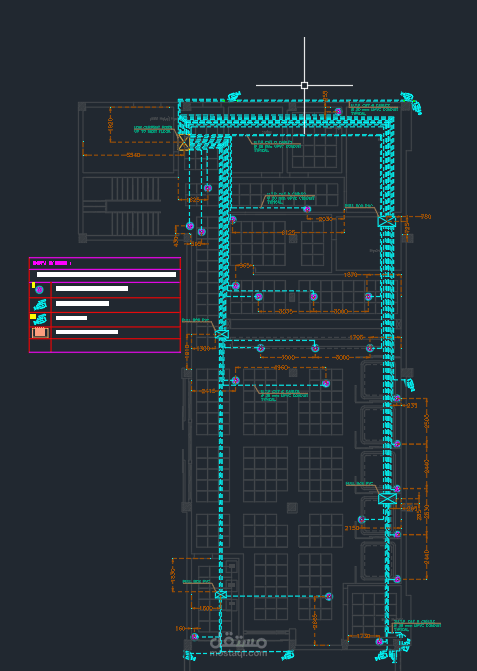This screenshot has height=671, width=477.
Task: Select the camera on the right side above the 235 dimension
Action: pyautogui.click(x=410, y=384)
